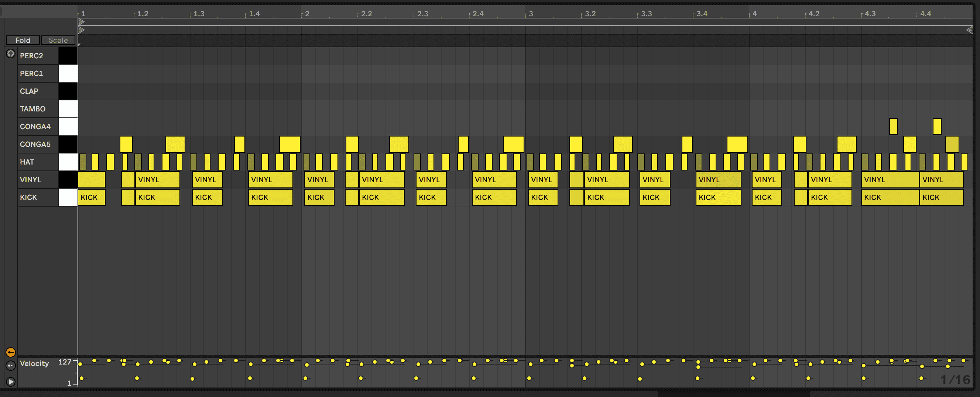Enable the Fold button

click(23, 40)
